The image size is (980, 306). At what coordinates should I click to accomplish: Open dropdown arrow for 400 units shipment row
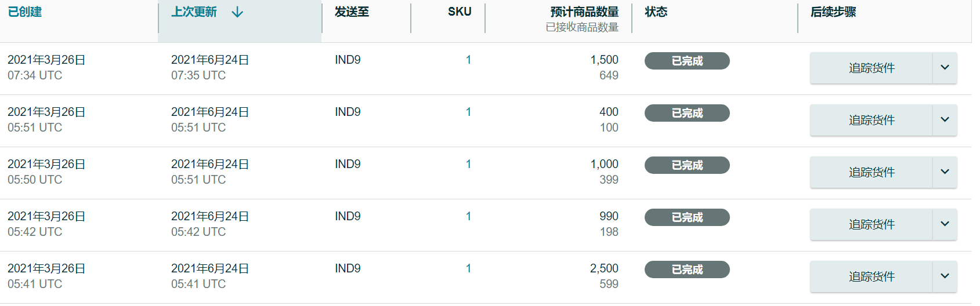[x=945, y=120]
